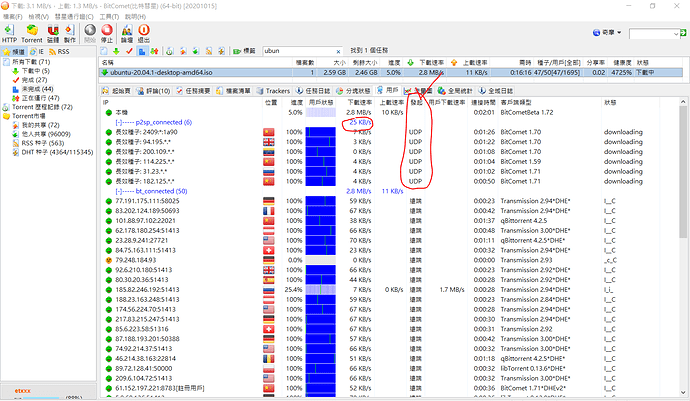
Task: Click the piece bar of peer 185.82.246.192:51413
Action: click(x=320, y=290)
